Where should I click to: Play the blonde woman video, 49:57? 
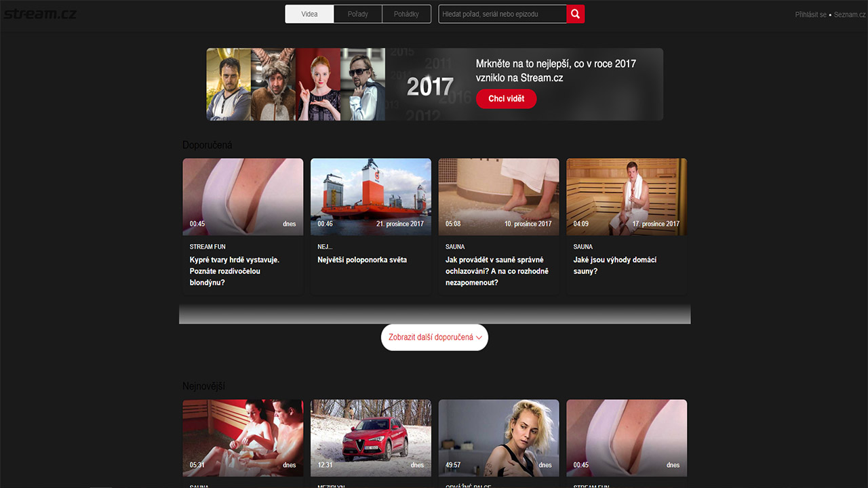499,438
